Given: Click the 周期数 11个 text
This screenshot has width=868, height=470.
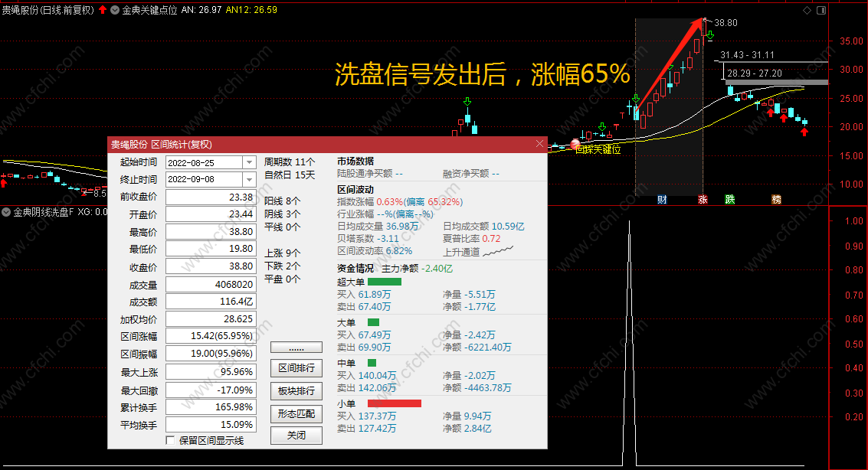Looking at the screenshot, I should [290, 162].
